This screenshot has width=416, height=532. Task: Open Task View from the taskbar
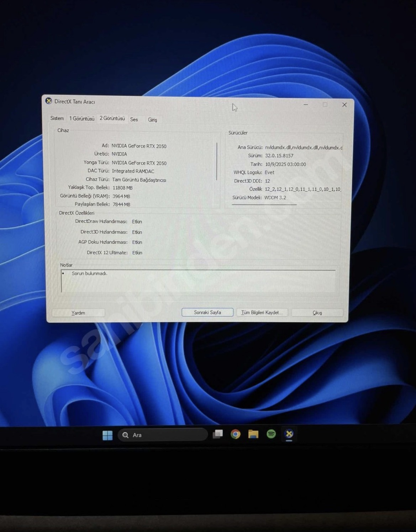[218, 434]
